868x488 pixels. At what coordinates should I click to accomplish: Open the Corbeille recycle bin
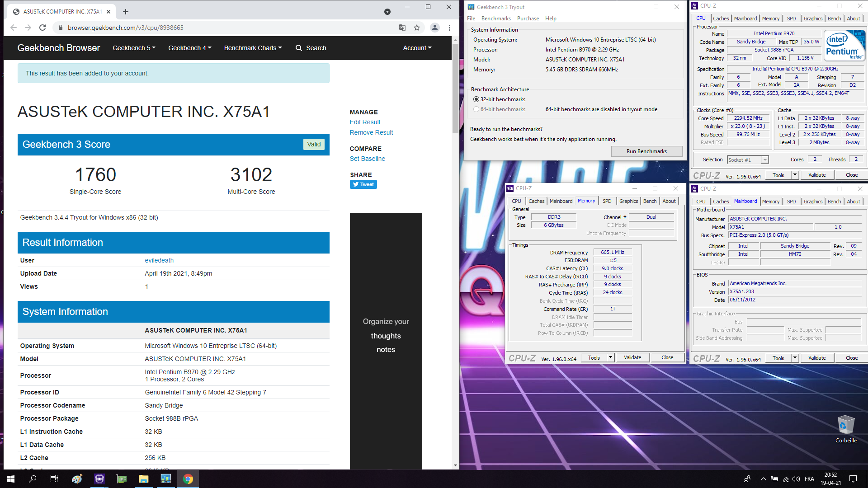point(846,429)
